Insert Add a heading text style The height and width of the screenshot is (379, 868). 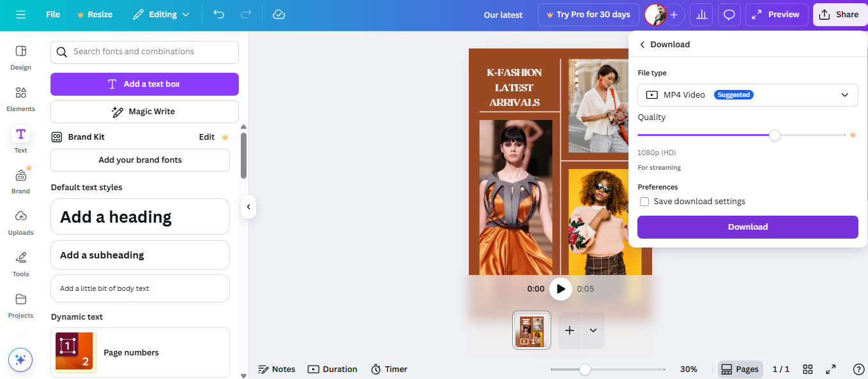point(140,217)
